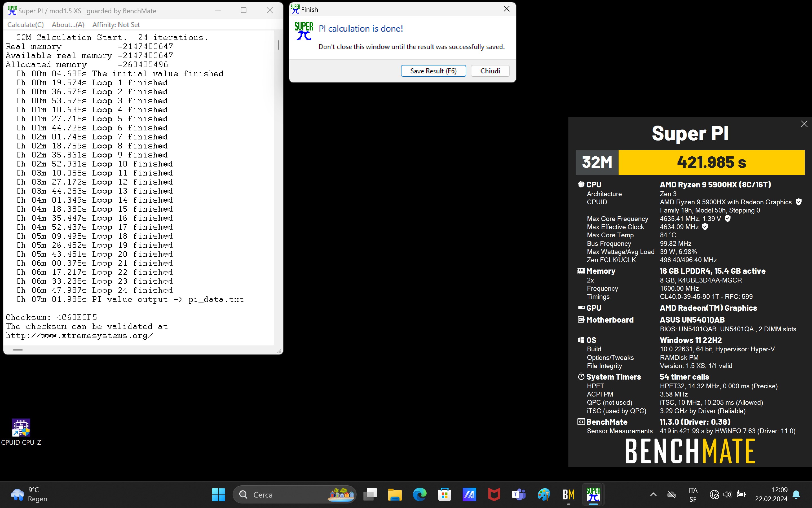Click the Loop 24 finished line
This screenshot has height=508, width=812.
95,290
